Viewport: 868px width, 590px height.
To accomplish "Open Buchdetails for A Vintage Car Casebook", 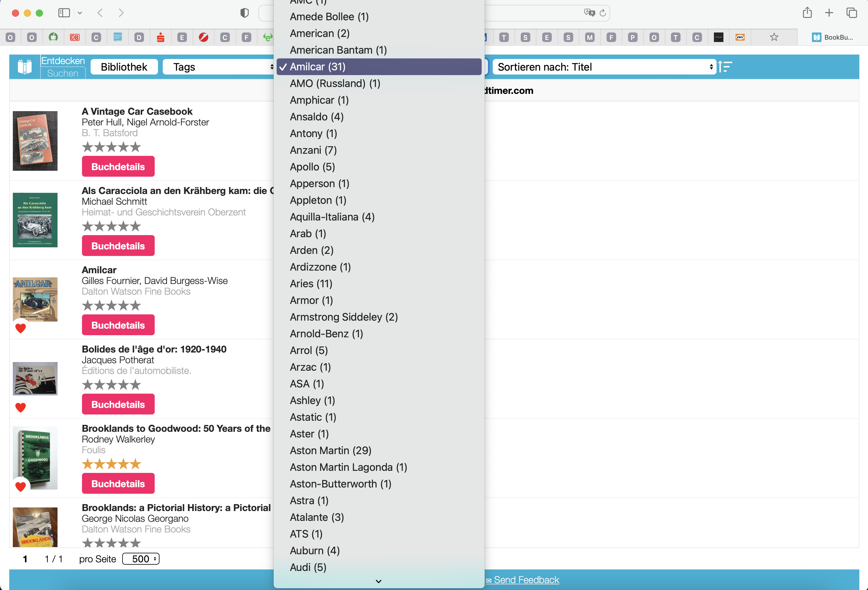I will pos(118,167).
